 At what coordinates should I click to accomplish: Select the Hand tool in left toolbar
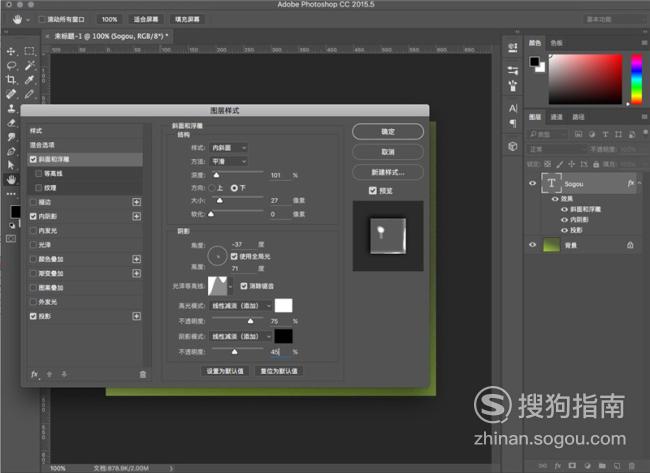pyautogui.click(x=11, y=179)
